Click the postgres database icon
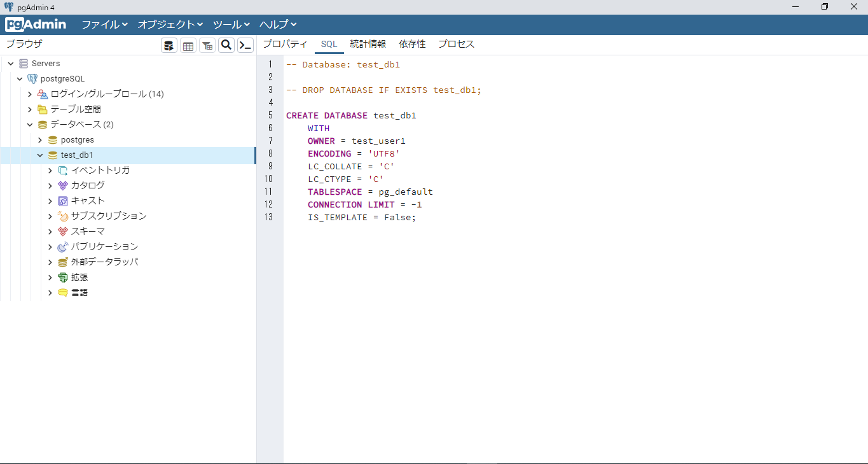This screenshot has height=464, width=868. [x=53, y=140]
